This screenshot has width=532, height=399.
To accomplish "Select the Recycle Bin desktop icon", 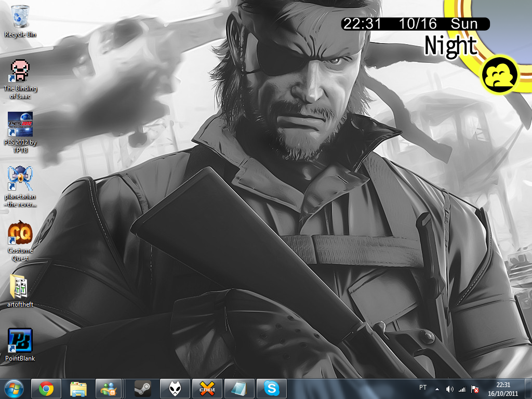I will (20, 21).
